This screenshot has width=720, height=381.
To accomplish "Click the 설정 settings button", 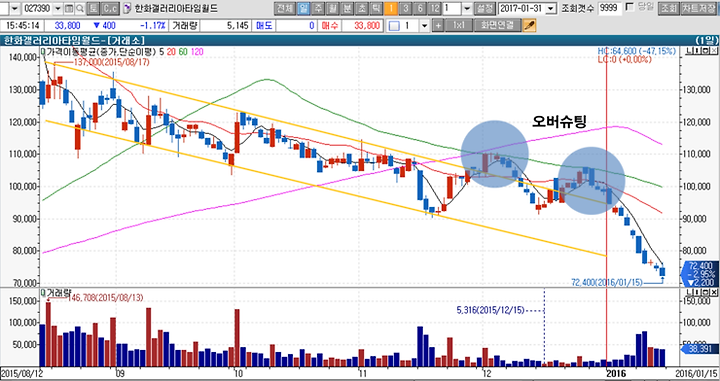I will click(485, 9).
